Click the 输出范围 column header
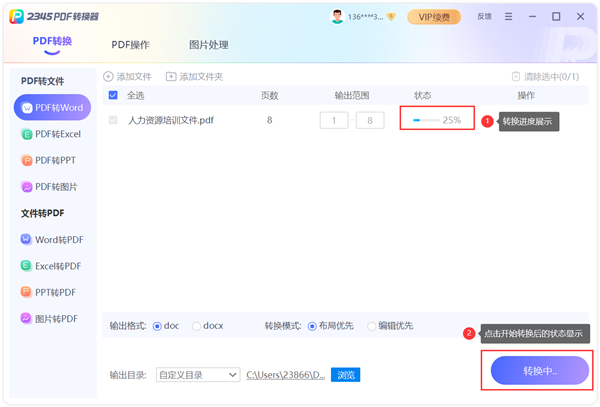This screenshot has height=407, width=600. [352, 95]
